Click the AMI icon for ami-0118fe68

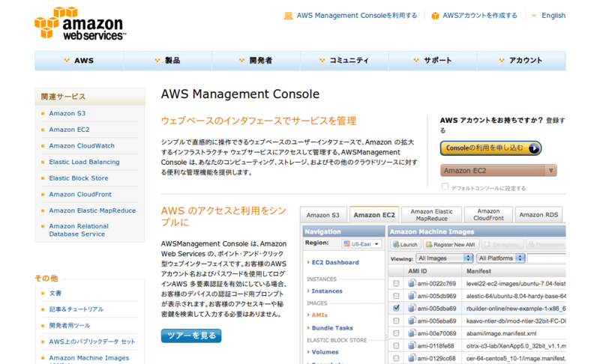point(412,345)
